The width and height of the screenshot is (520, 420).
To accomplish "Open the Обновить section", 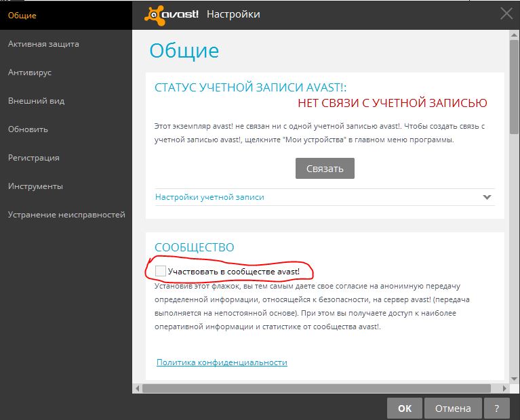I will [28, 129].
